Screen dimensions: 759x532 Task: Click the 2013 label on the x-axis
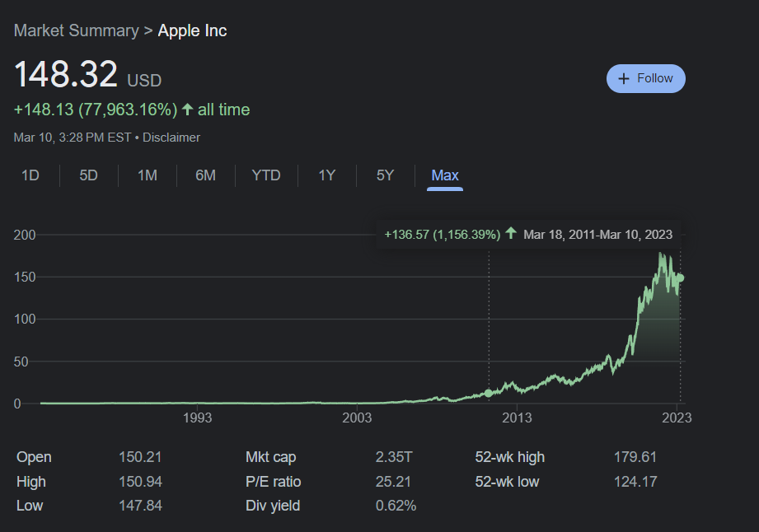[518, 418]
